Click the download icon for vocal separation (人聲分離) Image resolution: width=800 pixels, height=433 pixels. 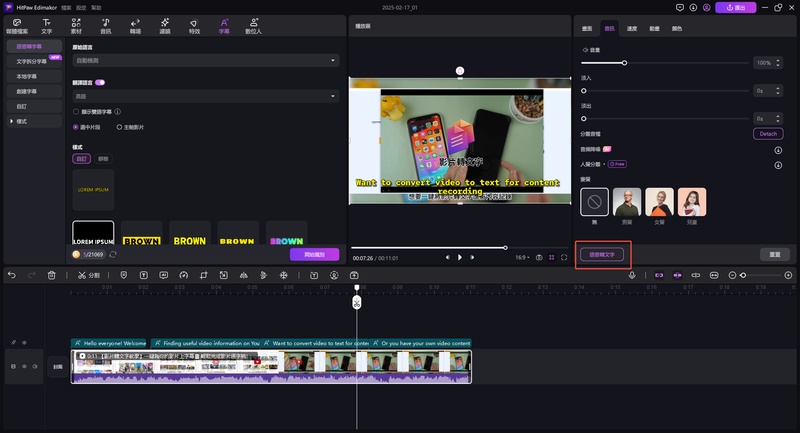(x=778, y=165)
